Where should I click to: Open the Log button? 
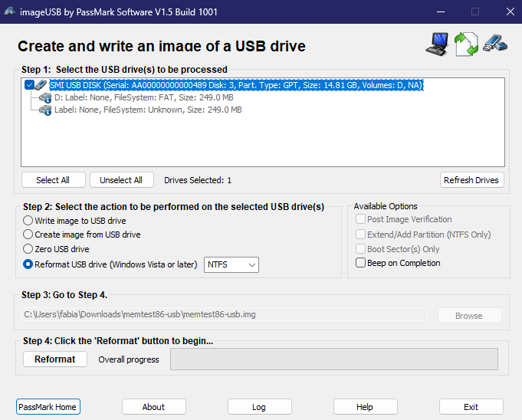[x=260, y=407]
